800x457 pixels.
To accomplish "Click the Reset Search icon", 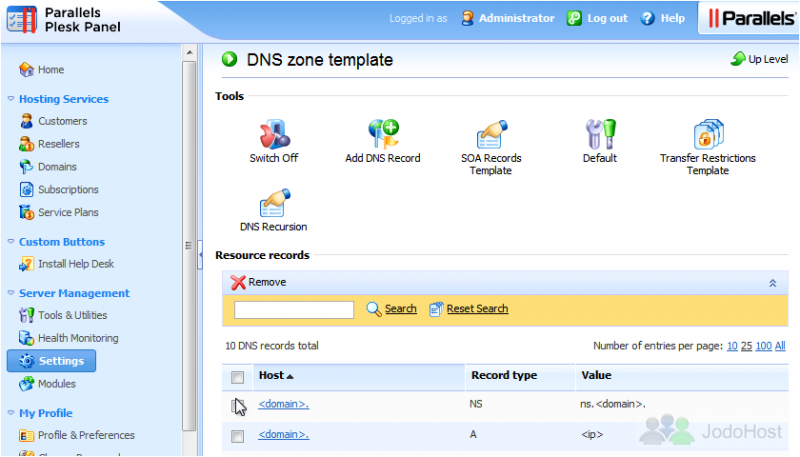I will click(x=436, y=309).
